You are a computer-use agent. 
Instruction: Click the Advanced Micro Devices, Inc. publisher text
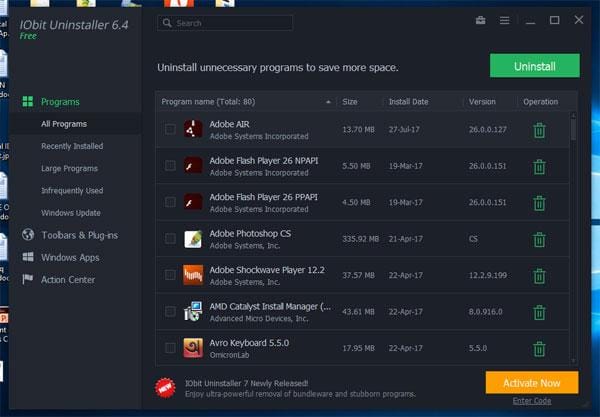[259, 318]
